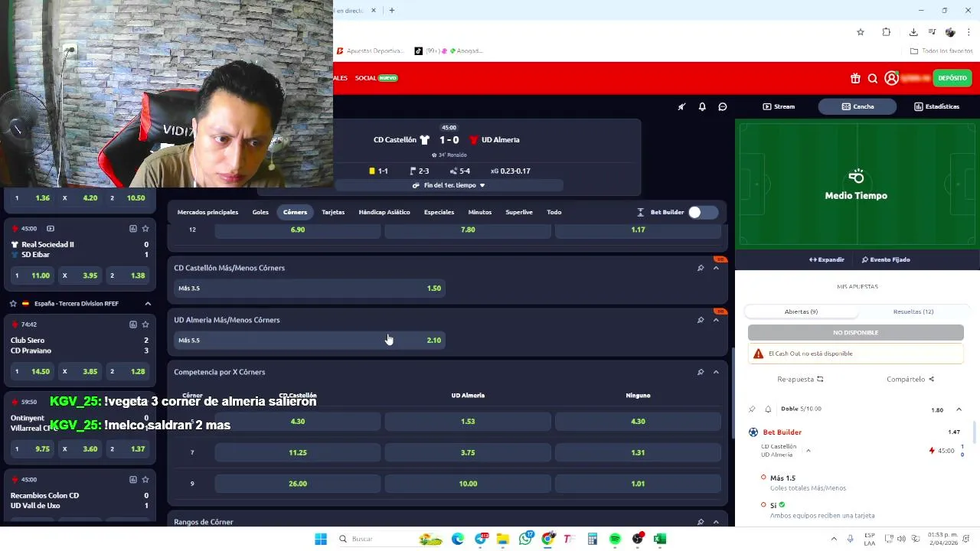The width and height of the screenshot is (980, 551).
Task: Open Excel from the taskbar
Action: tap(660, 539)
